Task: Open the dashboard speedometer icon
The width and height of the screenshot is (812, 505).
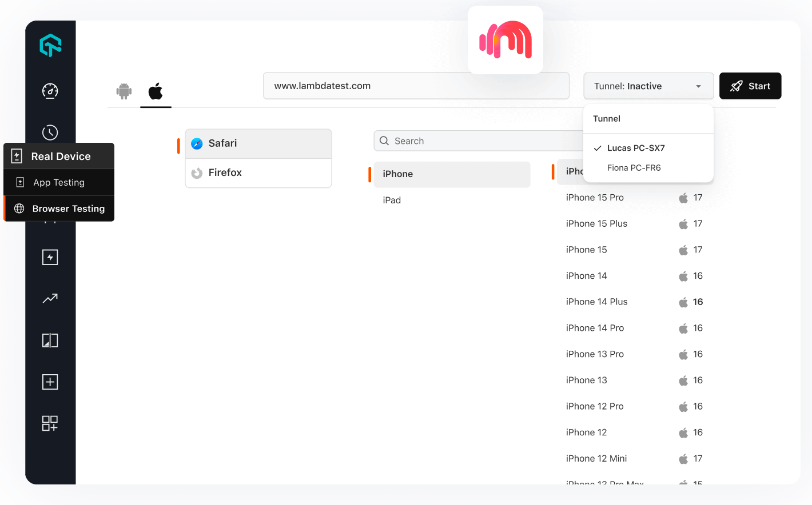Action: click(x=50, y=90)
